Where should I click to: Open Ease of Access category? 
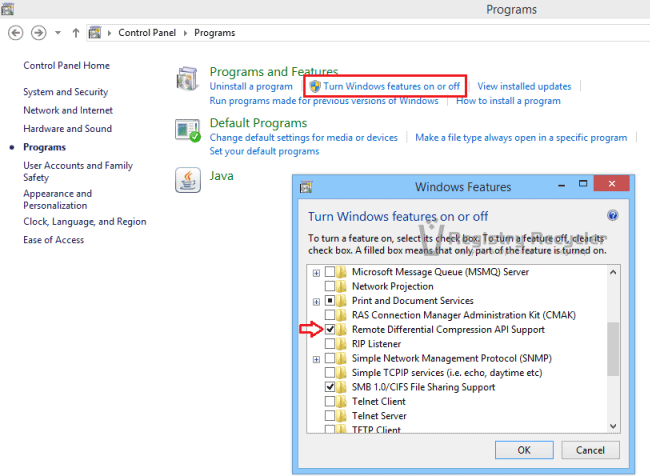[x=53, y=240]
